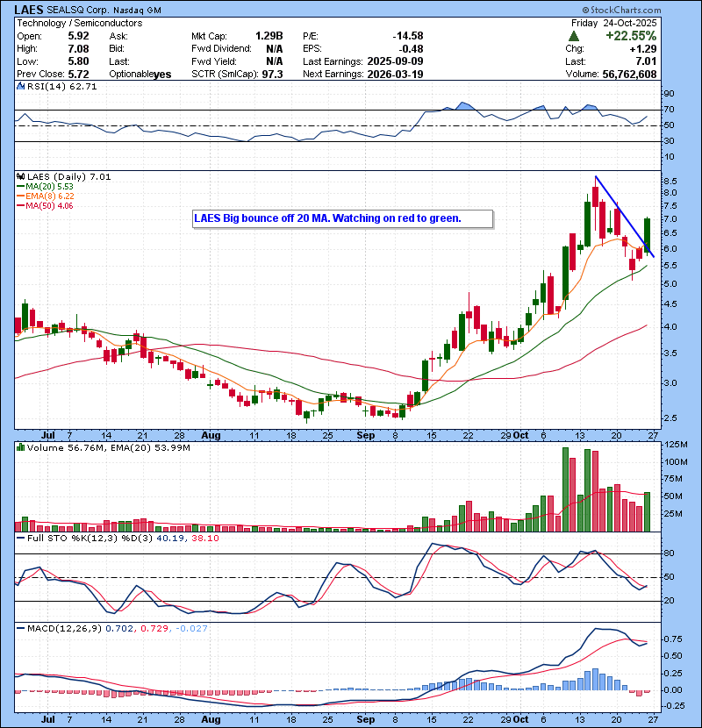Click the 80 level on the stochastic axis
This screenshot has height=728, width=702.
670,553
